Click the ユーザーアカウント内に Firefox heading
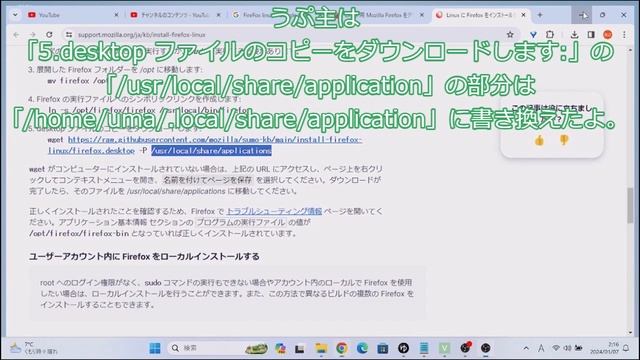This screenshot has width=640, height=360. point(144,256)
